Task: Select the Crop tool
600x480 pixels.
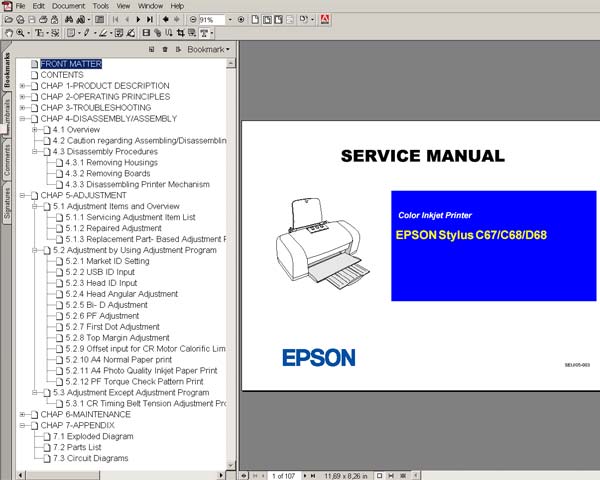Action: [x=181, y=33]
